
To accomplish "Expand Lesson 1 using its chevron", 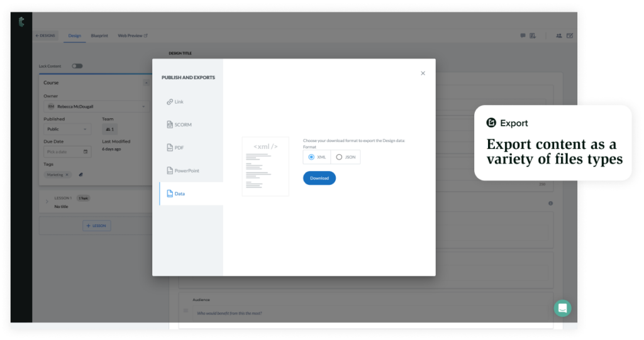I will [x=46, y=202].
